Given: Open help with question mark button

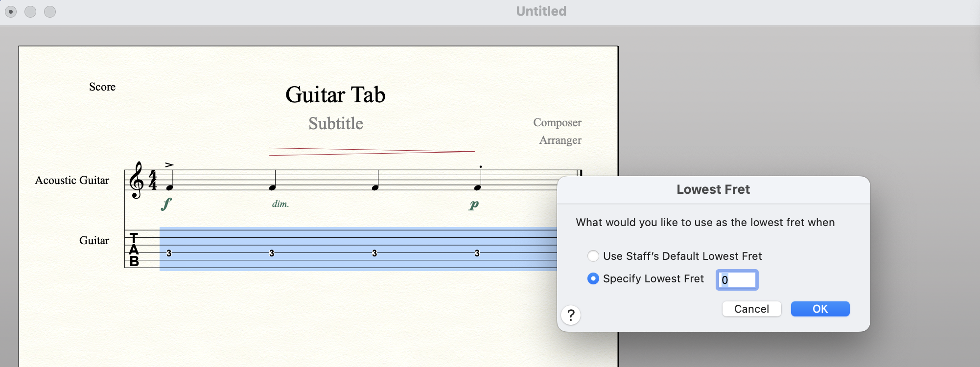Looking at the screenshot, I should click(571, 315).
